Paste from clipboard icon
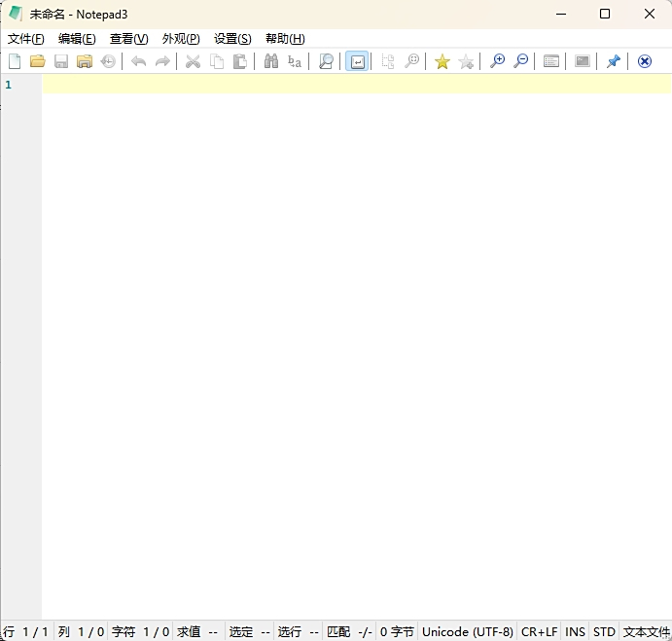Viewport: 672px width, 641px height. tap(240, 61)
